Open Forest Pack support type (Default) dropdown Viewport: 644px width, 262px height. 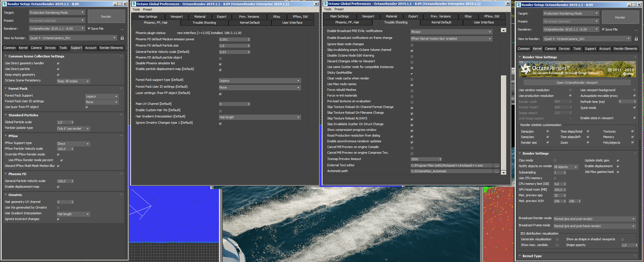pos(260,81)
